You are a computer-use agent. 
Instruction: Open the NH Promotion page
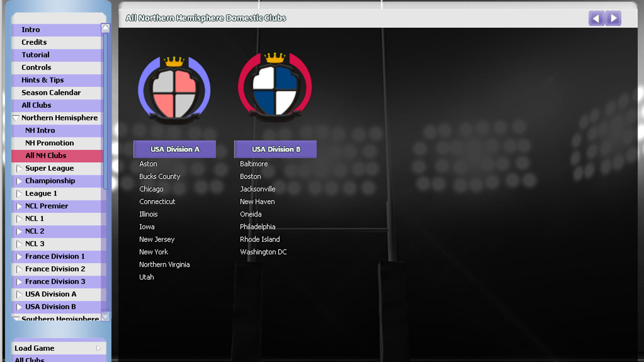pos(56,143)
